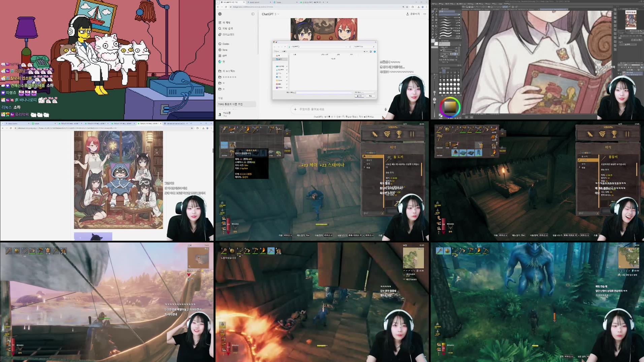Screen dimensions: 644x362
Task: Click the ChatGPT logo in the sidebar
Action: pyautogui.click(x=220, y=14)
